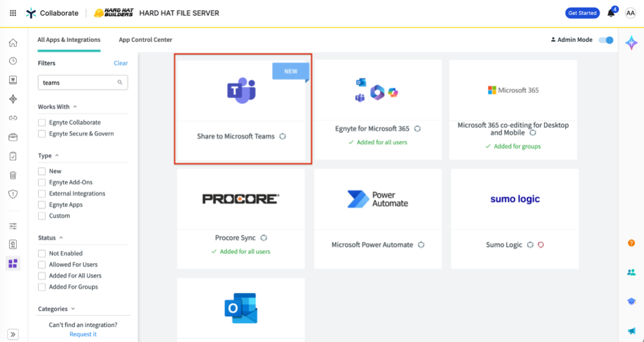This screenshot has height=342, width=644.
Task: Open Settings sliders icon in sidebar
Action: [13, 226]
